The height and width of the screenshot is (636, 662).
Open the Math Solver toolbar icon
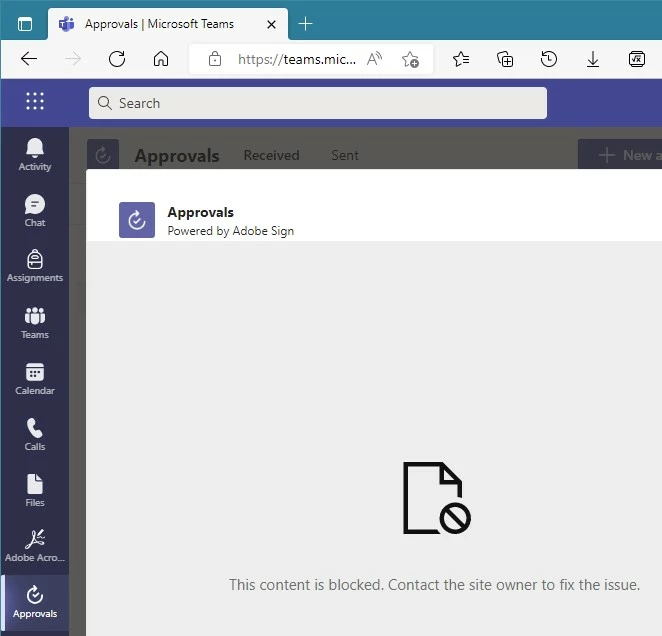pyautogui.click(x=637, y=59)
